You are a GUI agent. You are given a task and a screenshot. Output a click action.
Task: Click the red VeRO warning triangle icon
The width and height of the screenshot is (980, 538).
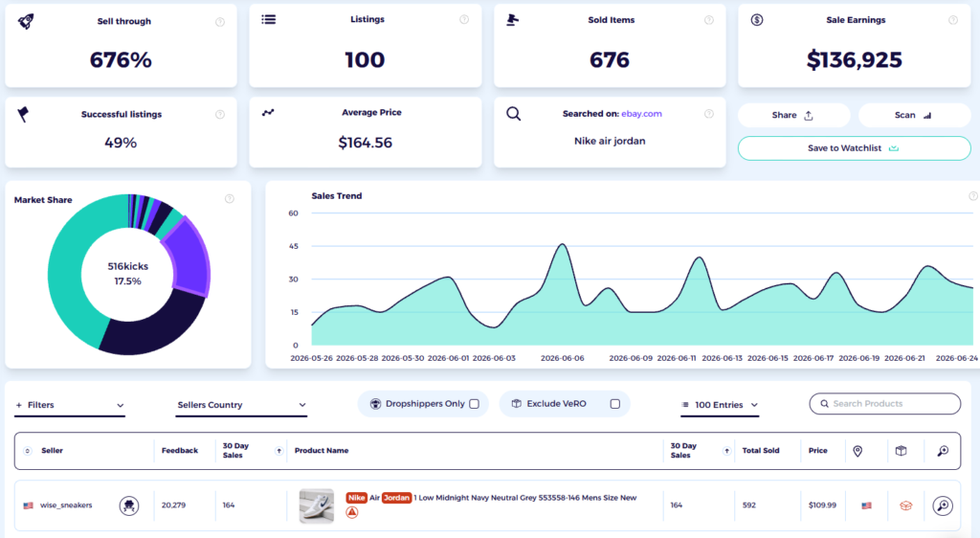(352, 512)
